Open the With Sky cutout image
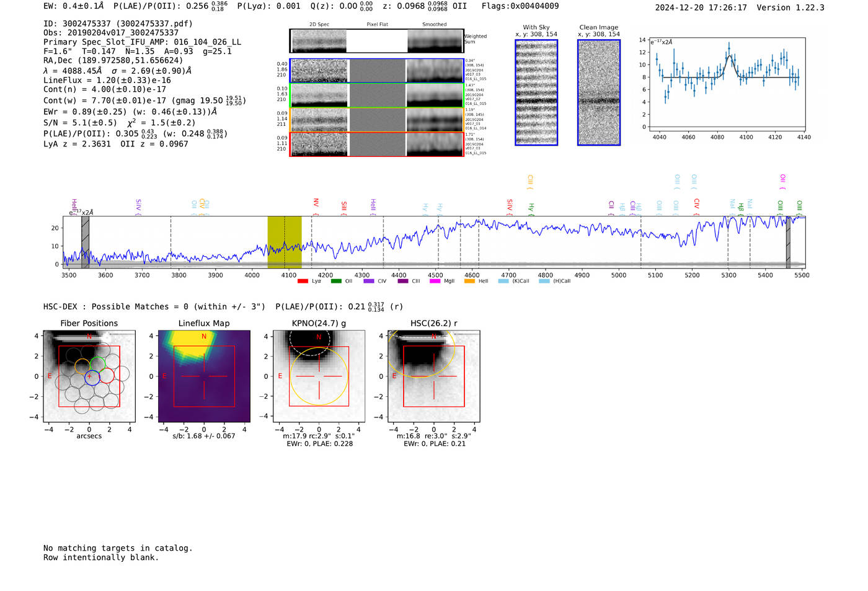Image resolution: width=868 pixels, height=591 pixels. tap(536, 92)
